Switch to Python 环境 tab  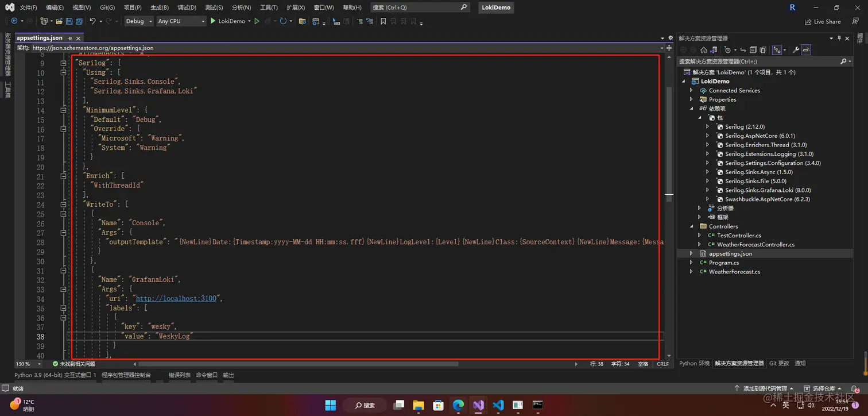(695, 363)
